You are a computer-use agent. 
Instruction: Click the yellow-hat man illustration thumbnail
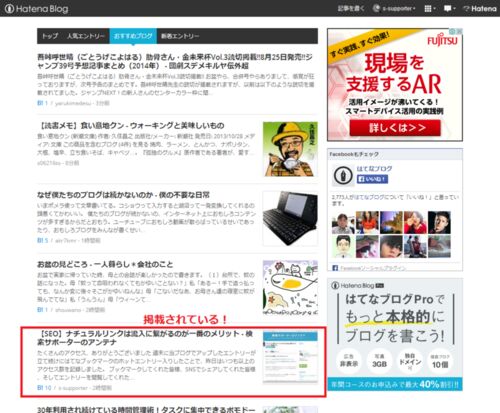tap(290, 149)
